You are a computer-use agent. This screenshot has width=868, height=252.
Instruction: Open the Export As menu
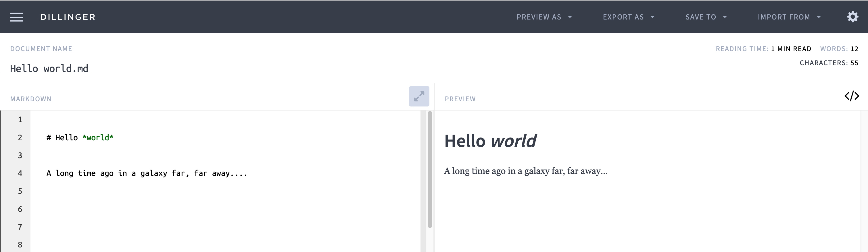628,17
